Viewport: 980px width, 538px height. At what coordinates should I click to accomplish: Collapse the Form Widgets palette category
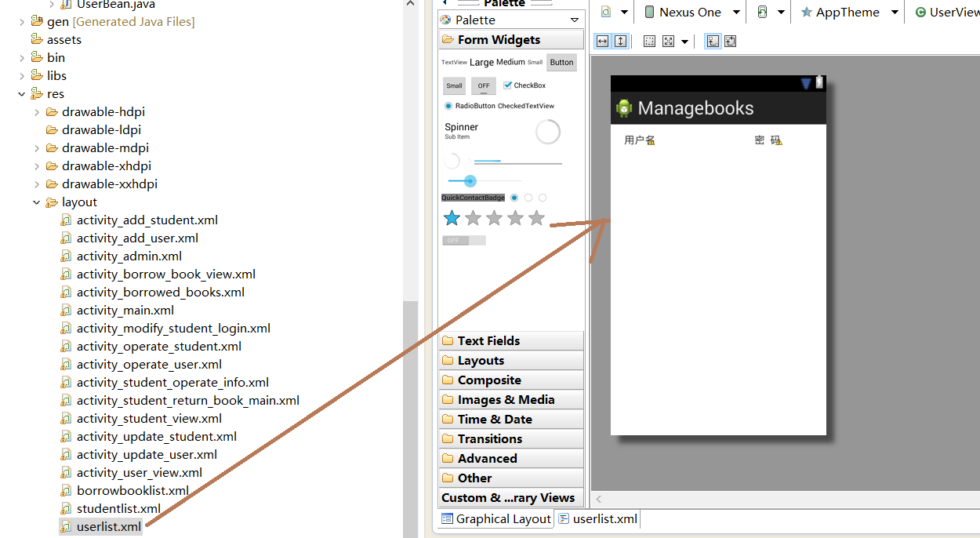(511, 39)
